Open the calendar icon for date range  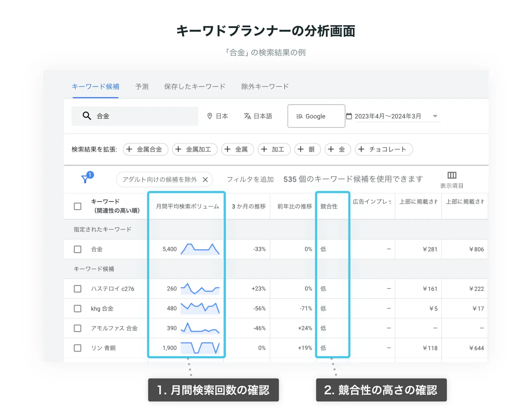(349, 116)
